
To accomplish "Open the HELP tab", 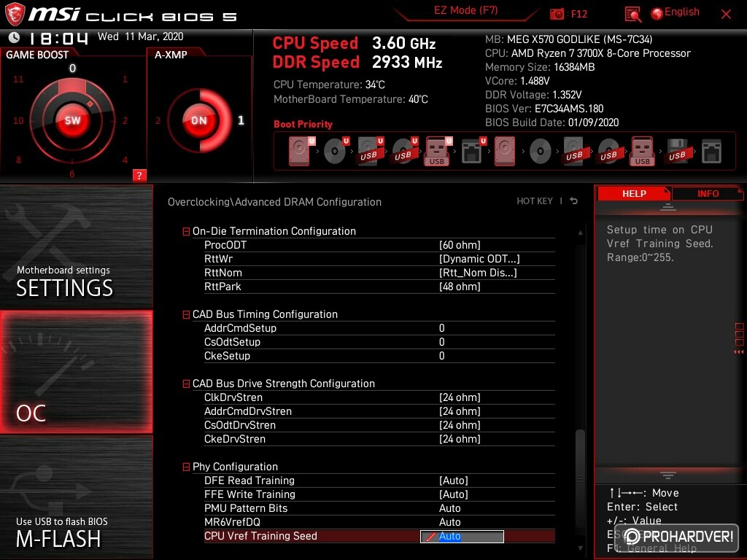I will click(x=634, y=194).
